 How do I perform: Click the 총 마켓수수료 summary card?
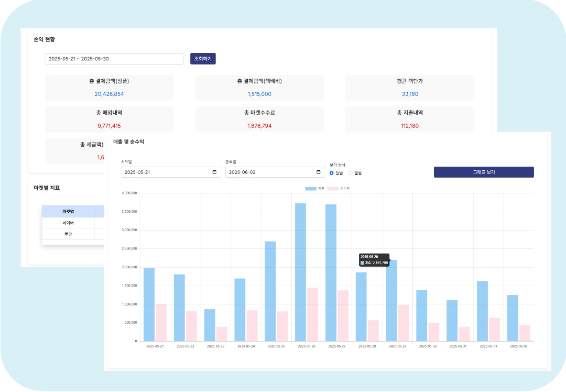tap(259, 119)
